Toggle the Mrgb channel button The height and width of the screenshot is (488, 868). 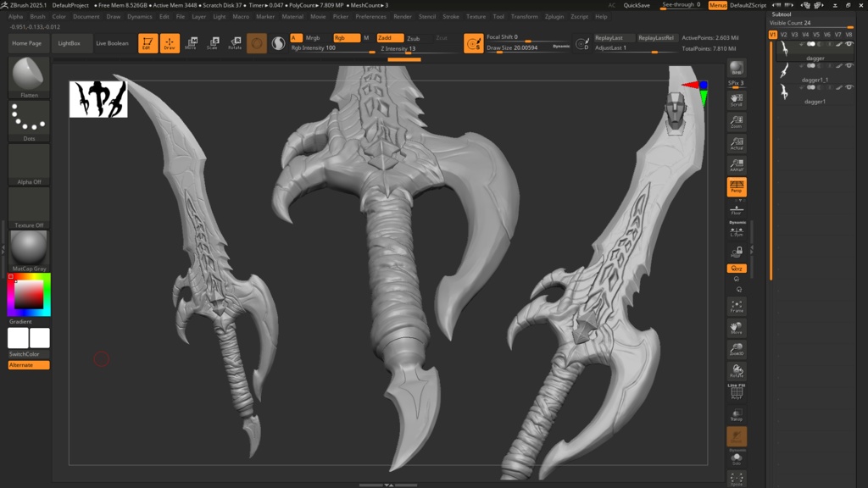coord(313,38)
